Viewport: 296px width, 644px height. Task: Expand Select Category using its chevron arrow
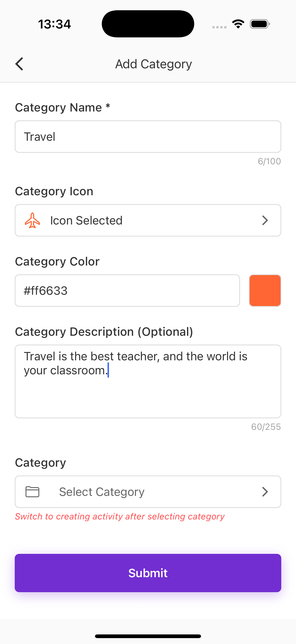(x=265, y=492)
